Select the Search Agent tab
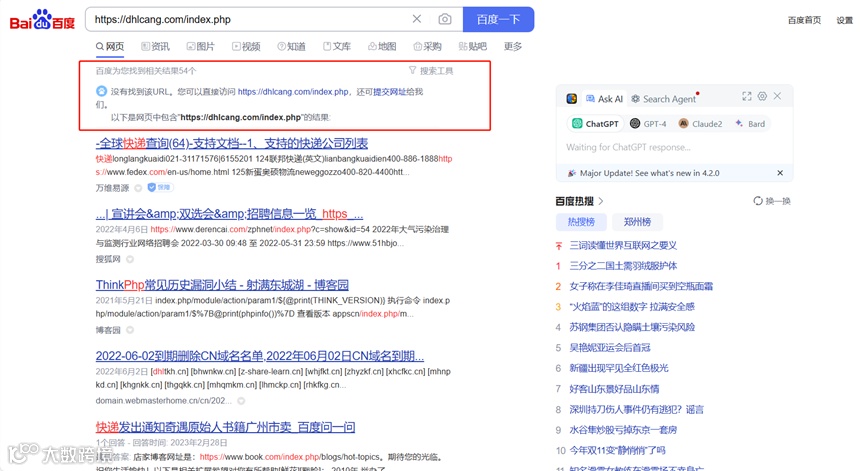865x471 pixels. coord(664,99)
